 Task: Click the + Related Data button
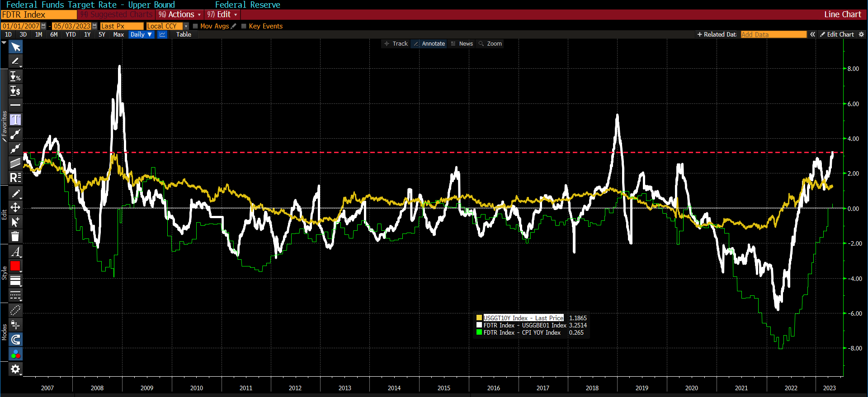(717, 34)
